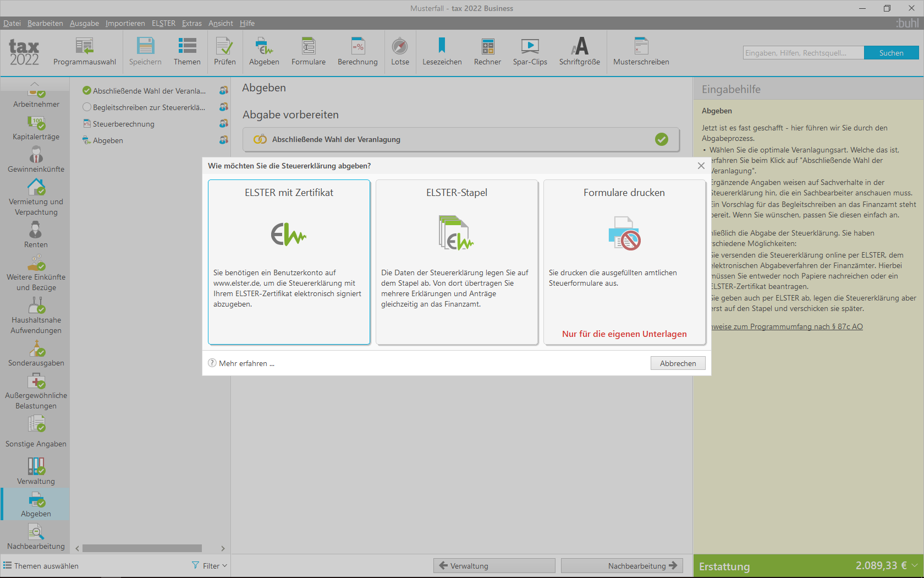
Task: Click the search input field
Action: coord(803,53)
